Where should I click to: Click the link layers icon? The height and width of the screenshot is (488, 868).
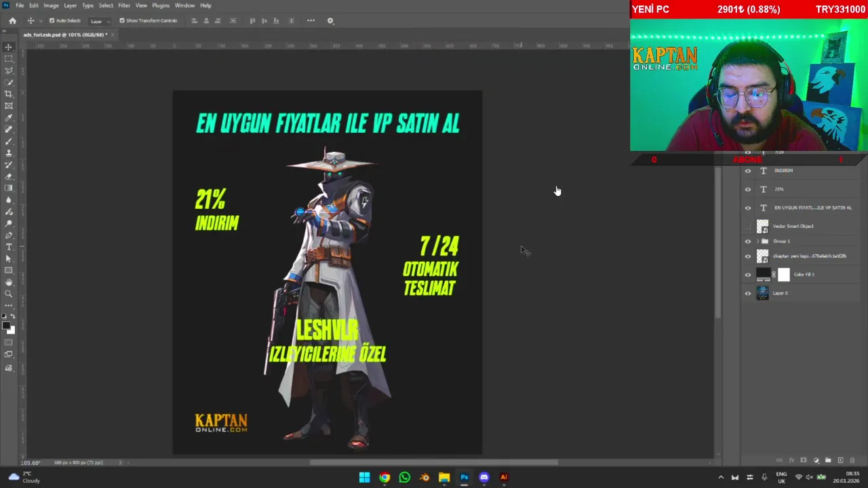pyautogui.click(x=779, y=460)
